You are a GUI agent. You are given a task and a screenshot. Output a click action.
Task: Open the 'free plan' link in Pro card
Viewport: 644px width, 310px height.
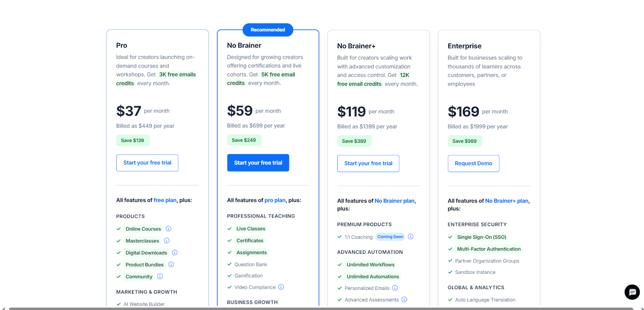tap(165, 200)
